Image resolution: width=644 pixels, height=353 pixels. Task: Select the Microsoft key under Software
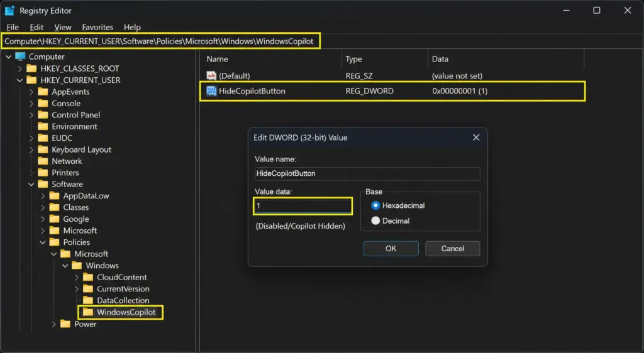(80, 231)
